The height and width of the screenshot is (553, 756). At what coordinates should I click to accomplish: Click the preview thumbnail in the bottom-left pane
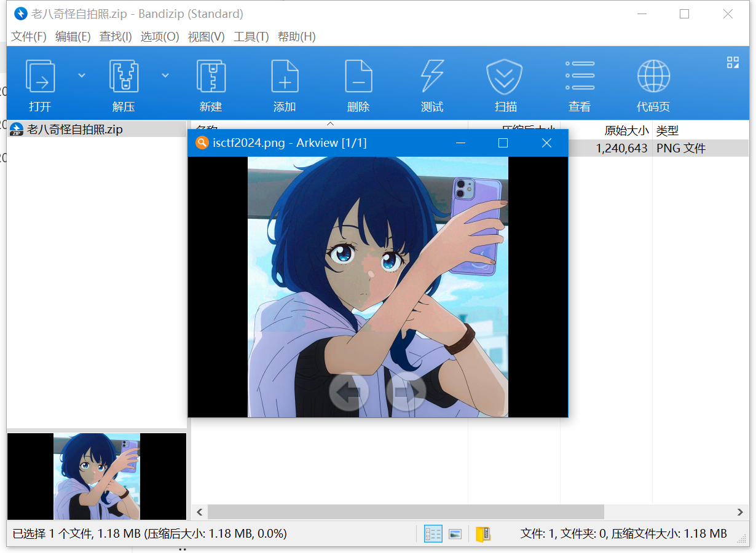[96, 476]
